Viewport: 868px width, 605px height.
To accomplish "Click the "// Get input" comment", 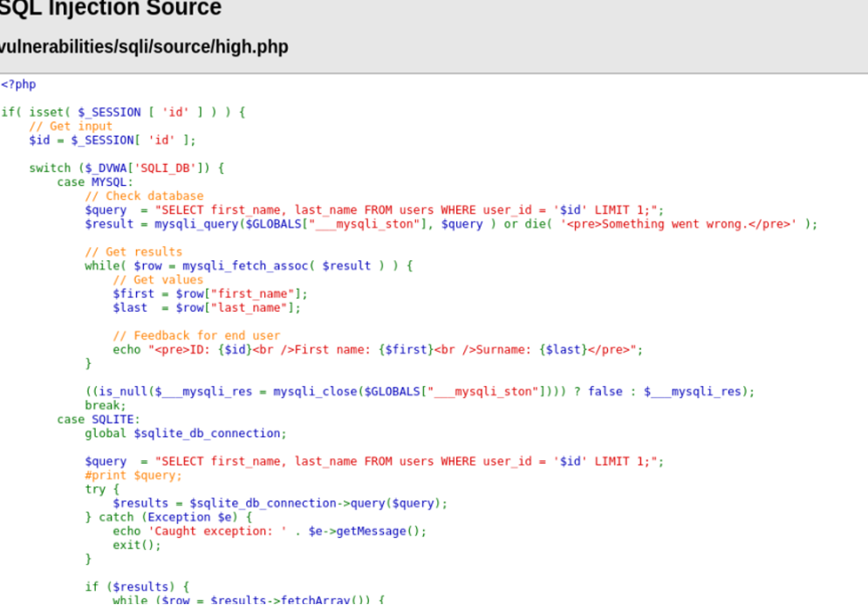I will (x=71, y=127).
